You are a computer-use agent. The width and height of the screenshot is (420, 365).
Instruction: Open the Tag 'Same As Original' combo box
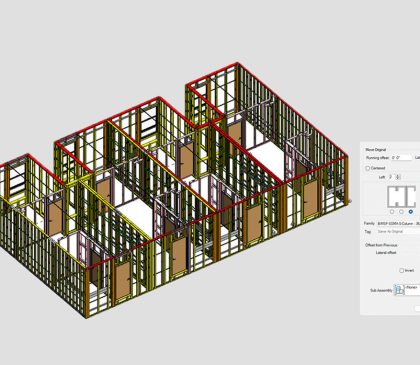tap(398, 231)
